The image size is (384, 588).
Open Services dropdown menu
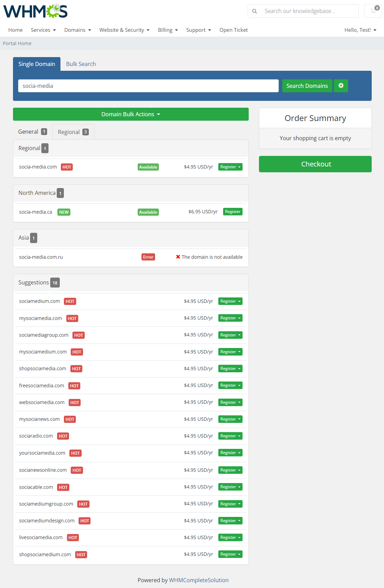[x=43, y=30]
